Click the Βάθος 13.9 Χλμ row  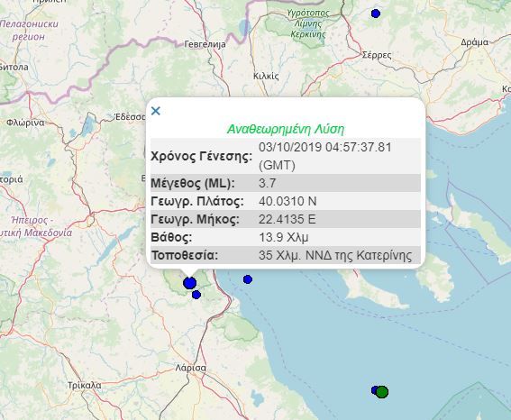[286, 237]
